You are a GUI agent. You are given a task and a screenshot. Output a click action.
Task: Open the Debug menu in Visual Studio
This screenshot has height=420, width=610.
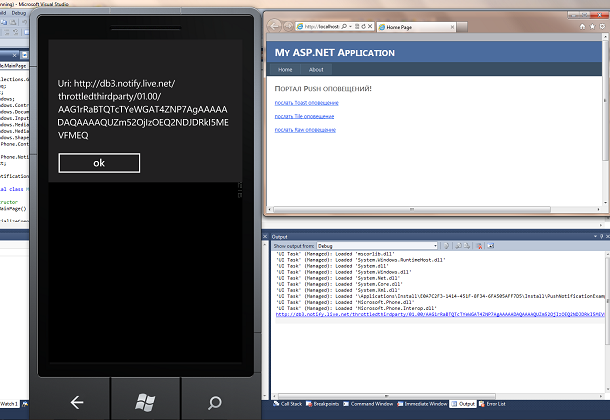(x=18, y=13)
